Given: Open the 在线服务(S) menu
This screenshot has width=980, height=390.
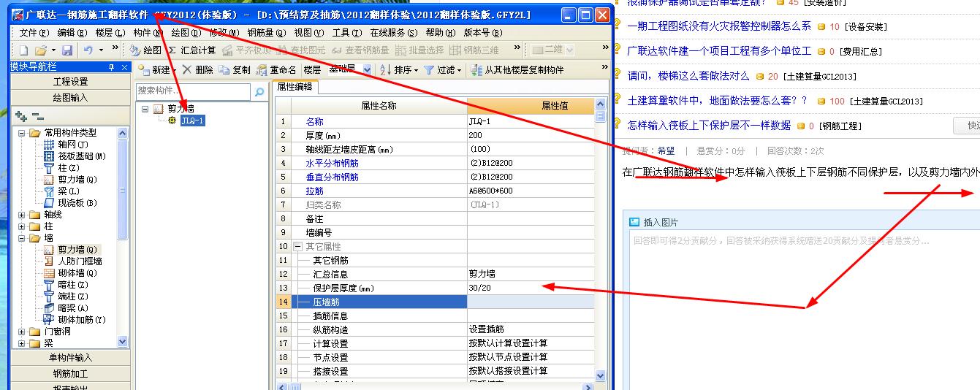Looking at the screenshot, I should (x=394, y=33).
